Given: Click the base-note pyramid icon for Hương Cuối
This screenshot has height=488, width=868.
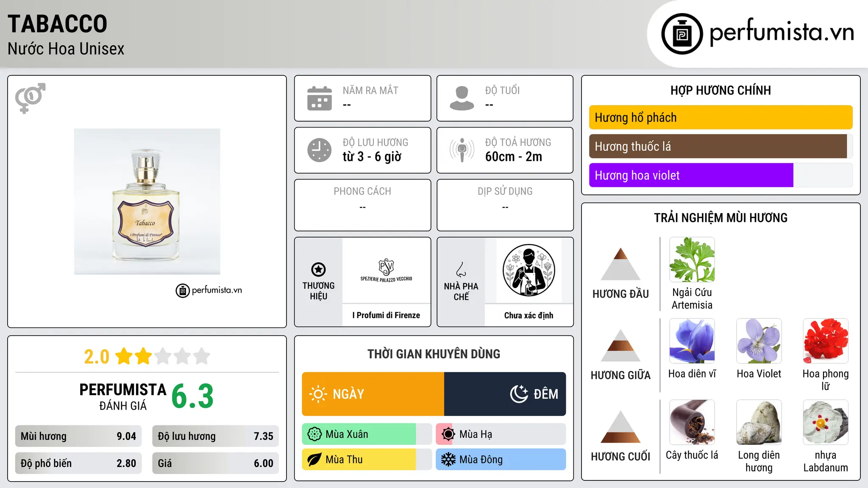Looking at the screenshot, I should [620, 427].
